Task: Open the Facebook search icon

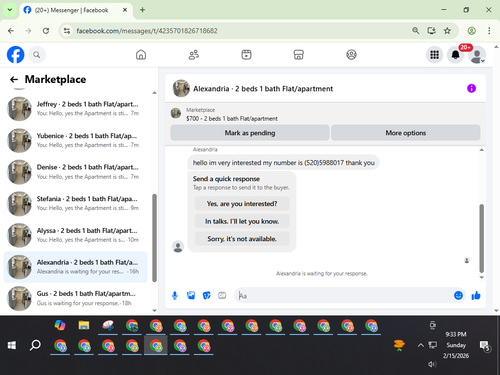Action: [x=37, y=55]
